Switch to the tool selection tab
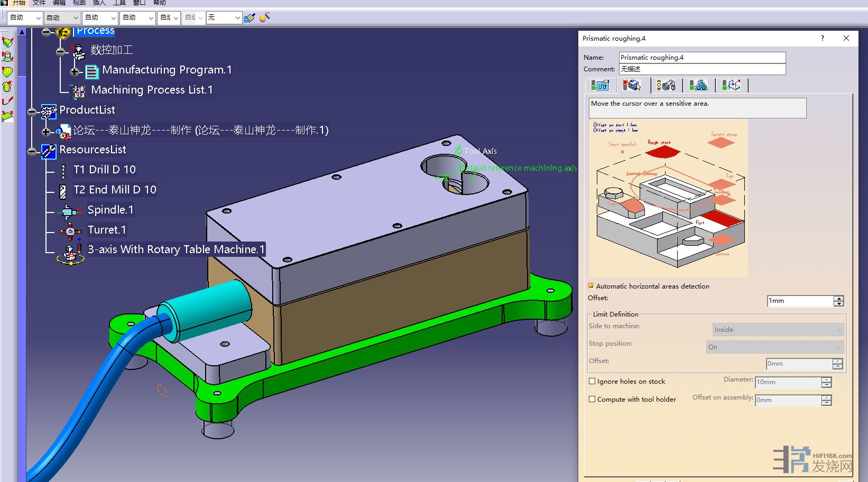The image size is (868, 482). tap(666, 85)
